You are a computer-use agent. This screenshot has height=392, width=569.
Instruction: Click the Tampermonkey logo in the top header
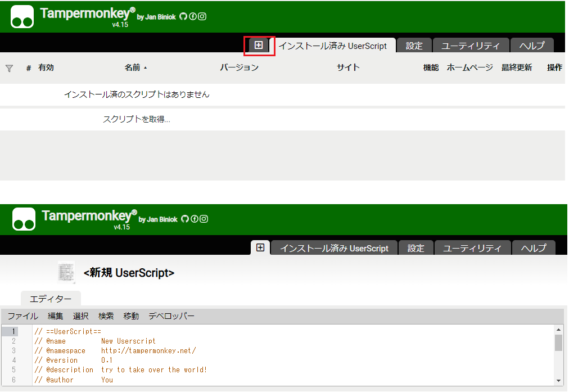click(x=22, y=17)
